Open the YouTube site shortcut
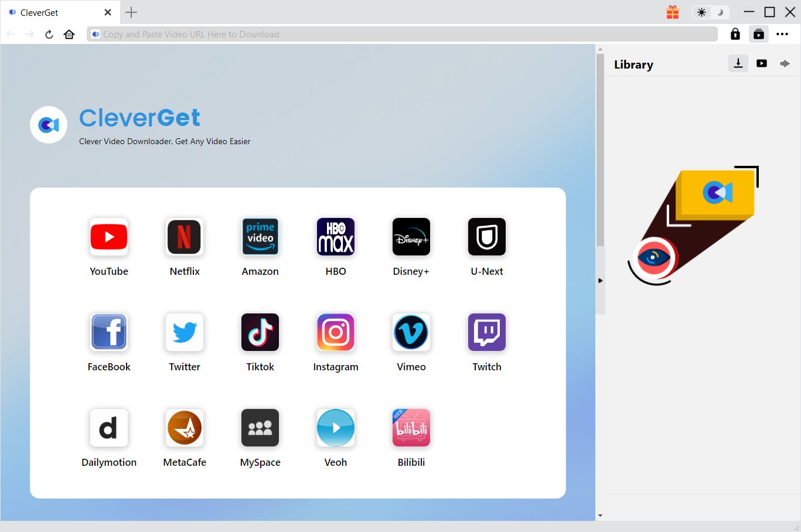The height and width of the screenshot is (532, 801). [x=109, y=237]
